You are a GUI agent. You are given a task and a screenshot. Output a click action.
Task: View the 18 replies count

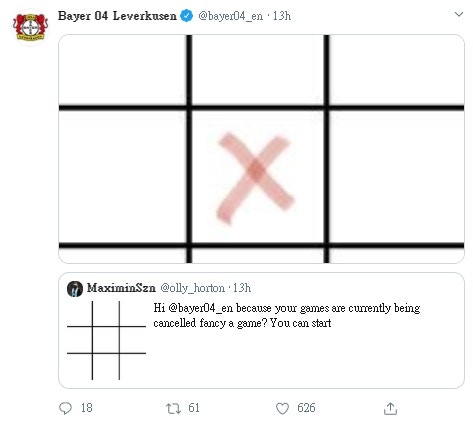click(x=87, y=408)
